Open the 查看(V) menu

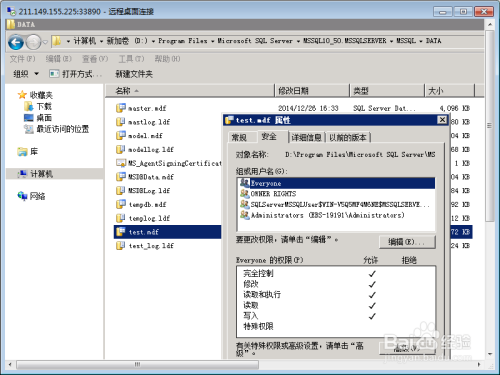coord(95,59)
